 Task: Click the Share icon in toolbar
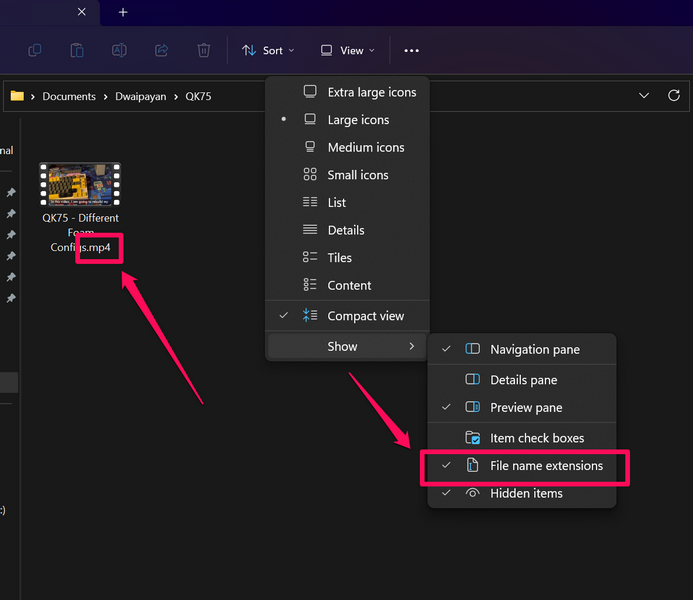(161, 50)
